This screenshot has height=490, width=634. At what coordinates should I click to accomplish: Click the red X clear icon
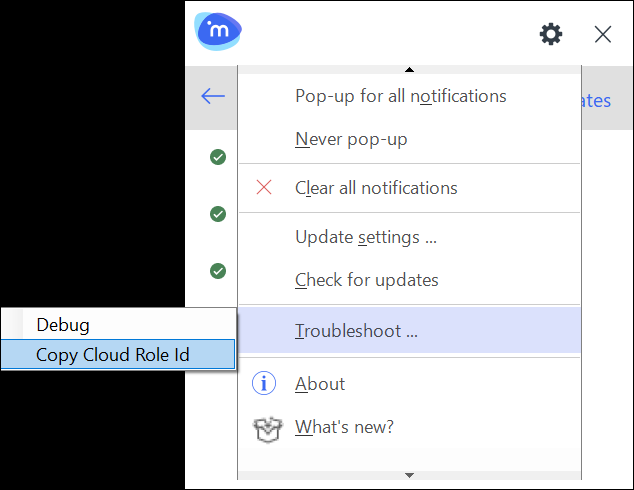pos(264,188)
